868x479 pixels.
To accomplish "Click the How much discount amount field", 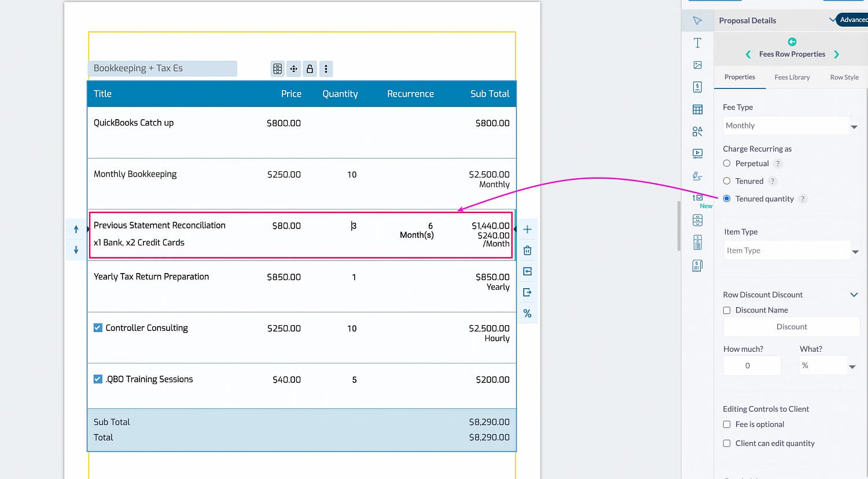I will 752,366.
